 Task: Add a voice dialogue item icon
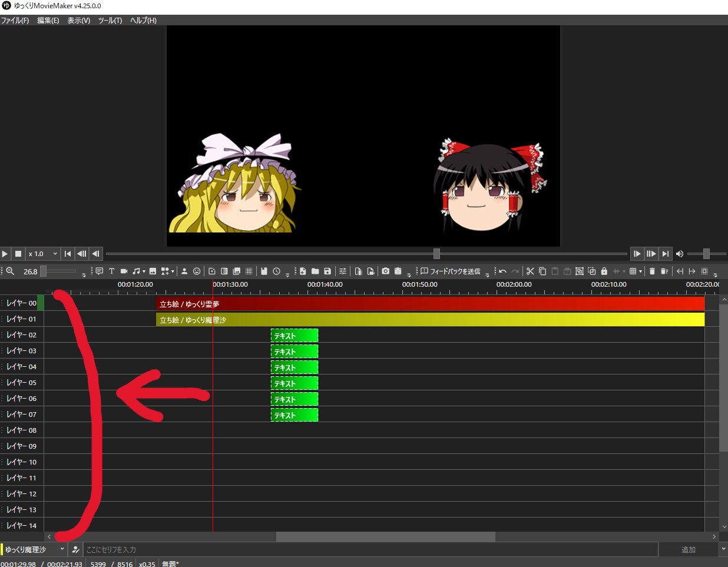click(x=99, y=271)
